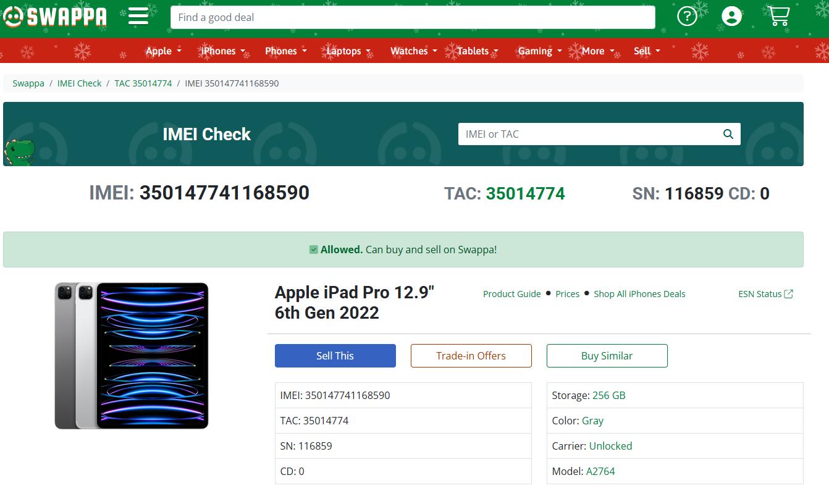The width and height of the screenshot is (829, 504).
Task: Focus the 'Find a good deal' search box
Action: [x=412, y=17]
